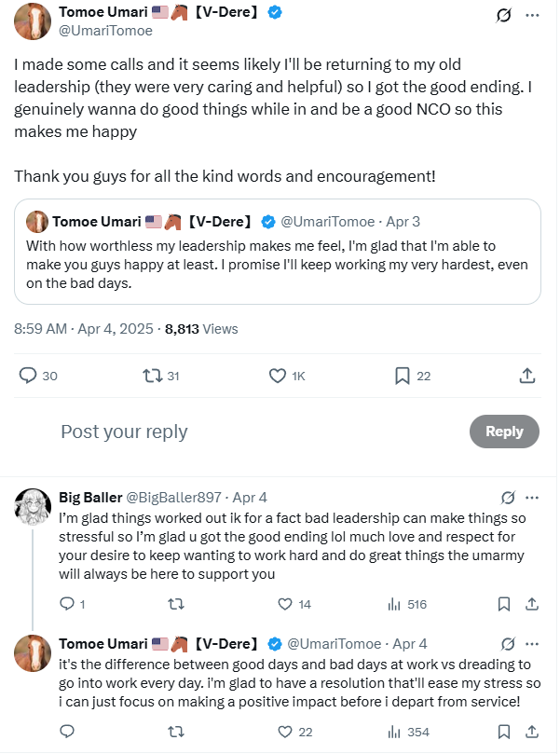Image resolution: width=560 pixels, height=754 pixels.
Task: Repost the main post showing 31 reposts
Action: coord(152,376)
